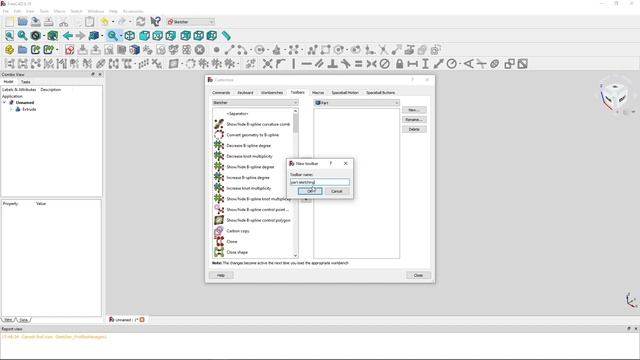Screen dimensions: 640x360
Task: Switch to the Spaceball Motion tab
Action: click(x=345, y=93)
